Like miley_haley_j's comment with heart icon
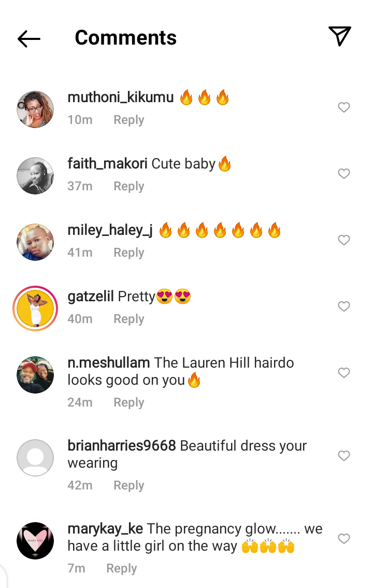This screenshot has height=588, width=373. [x=344, y=240]
